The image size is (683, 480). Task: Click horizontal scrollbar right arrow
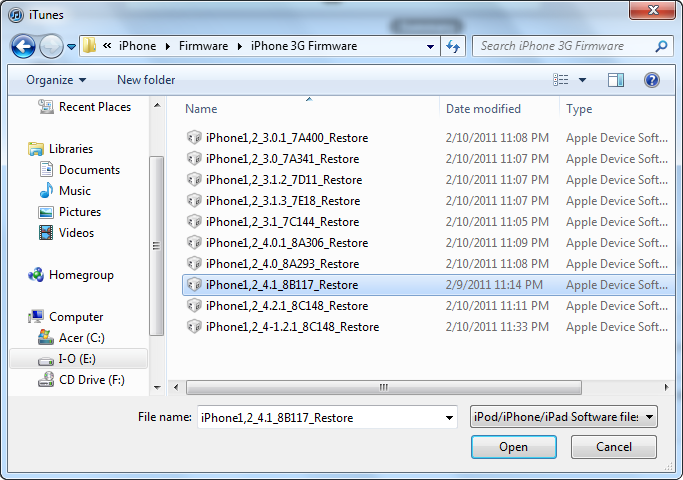666,387
